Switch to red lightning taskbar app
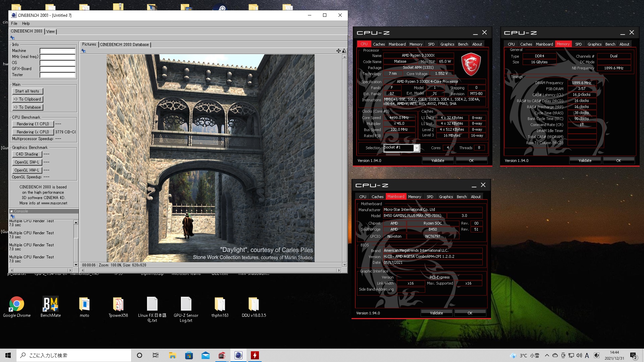This screenshot has height=362, width=644. coord(255,355)
